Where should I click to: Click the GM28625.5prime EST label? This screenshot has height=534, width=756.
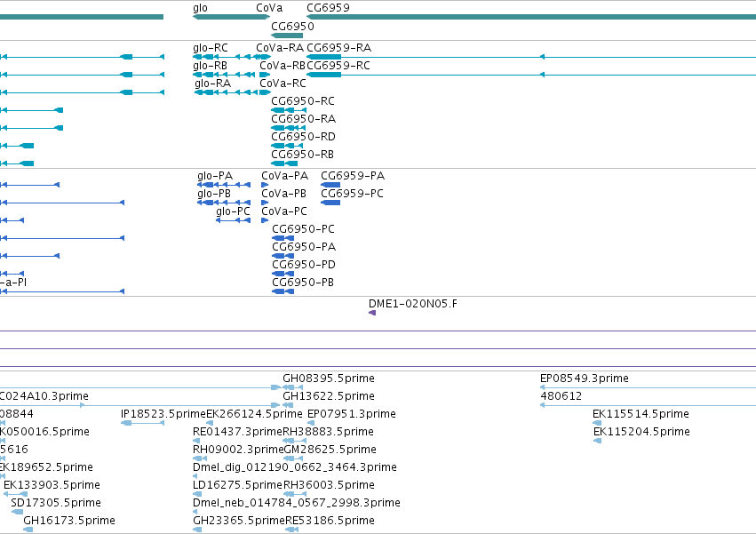click(x=330, y=450)
